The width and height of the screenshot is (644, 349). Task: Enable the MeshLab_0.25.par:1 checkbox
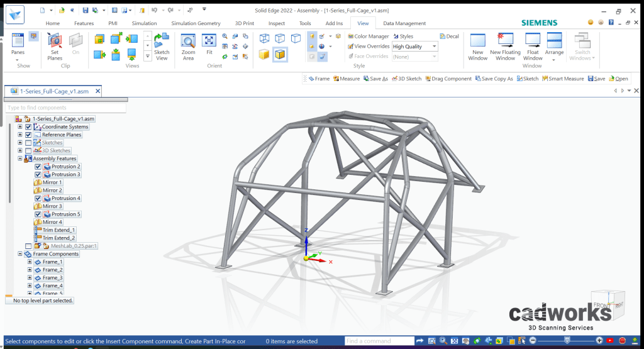tap(28, 246)
